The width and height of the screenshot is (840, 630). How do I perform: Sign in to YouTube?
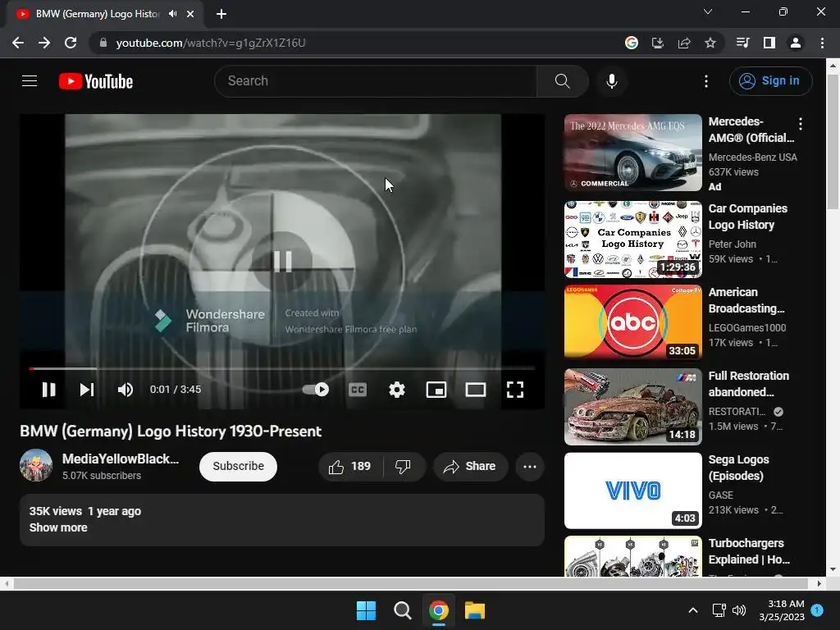(770, 81)
